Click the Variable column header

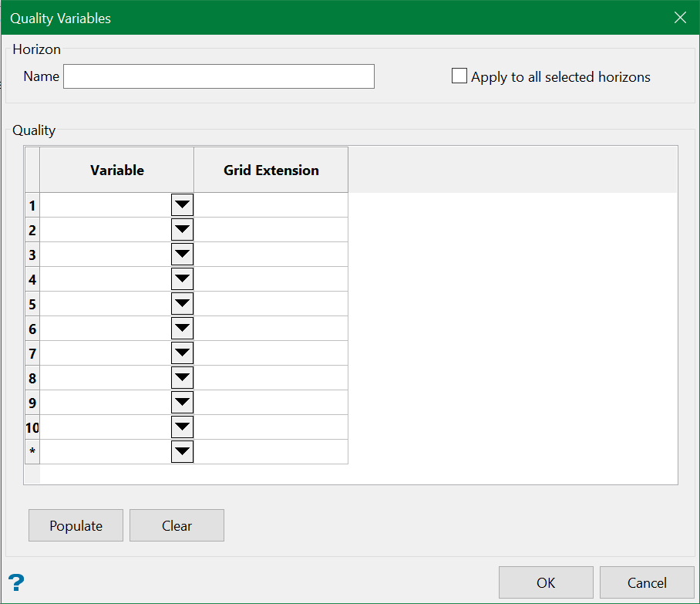pos(117,170)
